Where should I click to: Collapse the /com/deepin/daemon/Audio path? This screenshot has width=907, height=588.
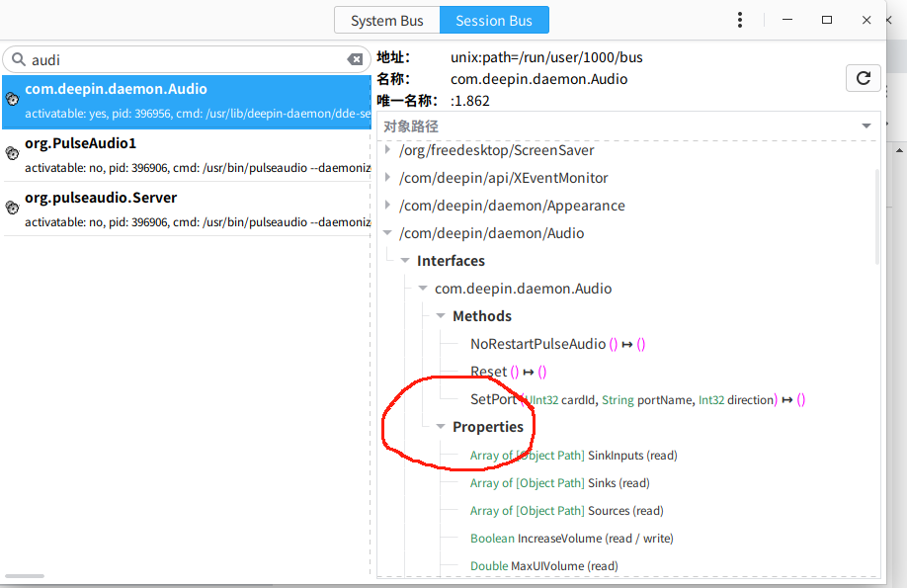coord(387,232)
